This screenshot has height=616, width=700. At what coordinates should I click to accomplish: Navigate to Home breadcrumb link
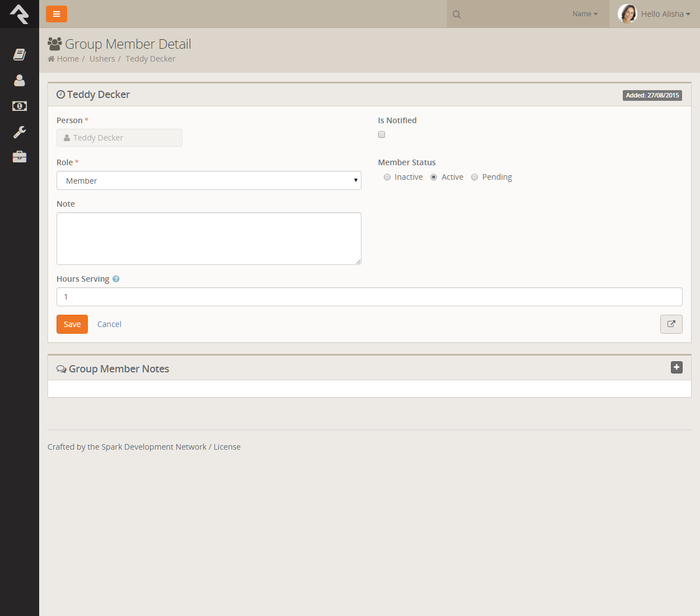pyautogui.click(x=68, y=59)
